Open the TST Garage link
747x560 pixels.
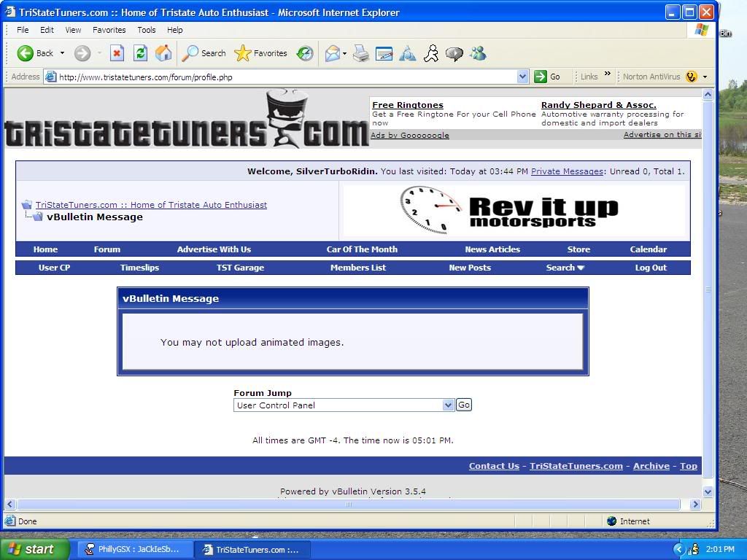pos(240,268)
